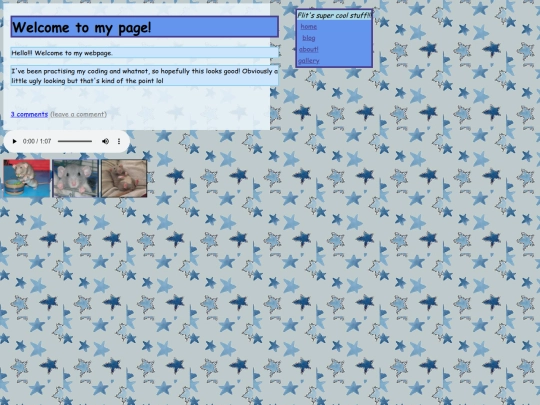
Task: Click the practising my coding paragraph
Action: click(x=144, y=76)
